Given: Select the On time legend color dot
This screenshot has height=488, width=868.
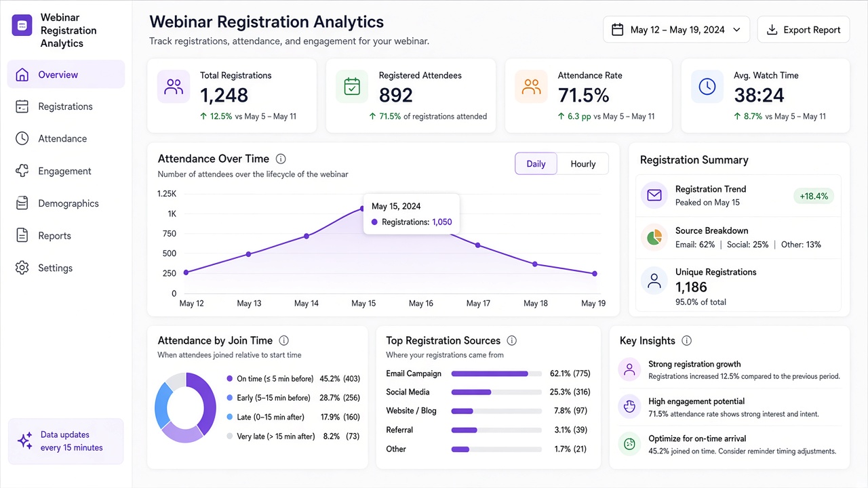Looking at the screenshot, I should 230,379.
